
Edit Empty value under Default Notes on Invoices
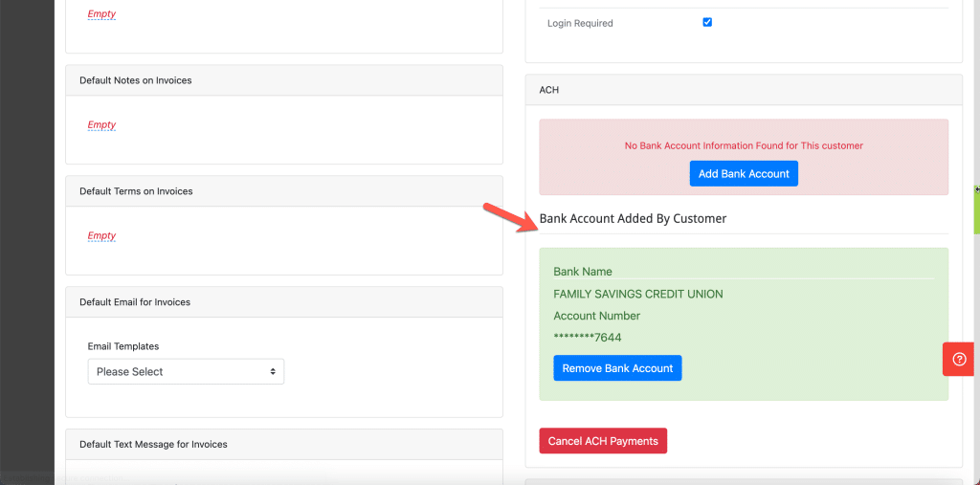pos(101,125)
